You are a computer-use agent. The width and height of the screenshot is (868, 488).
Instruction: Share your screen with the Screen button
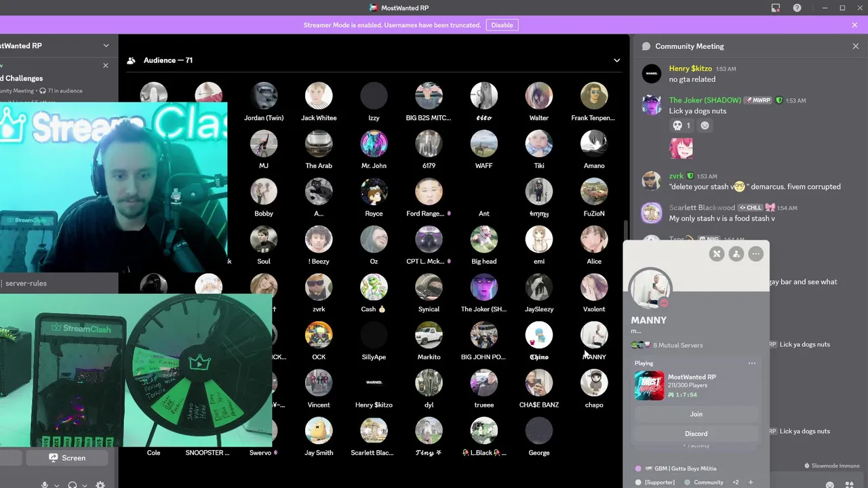point(67,458)
